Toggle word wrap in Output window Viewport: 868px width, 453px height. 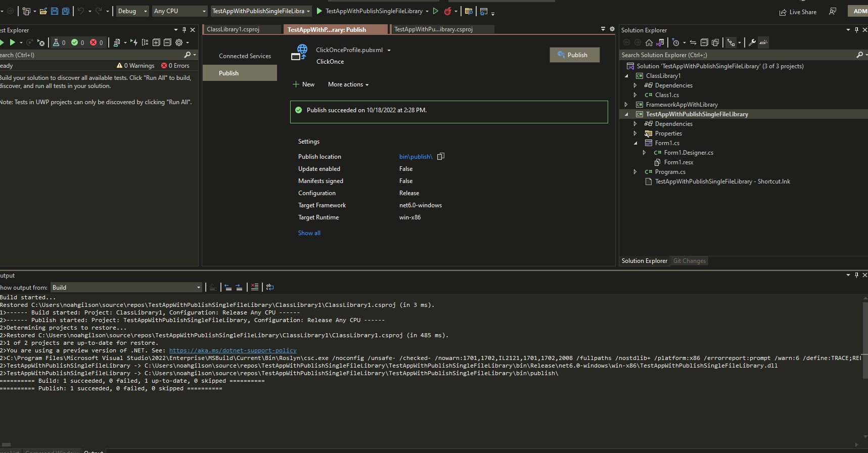270,287
